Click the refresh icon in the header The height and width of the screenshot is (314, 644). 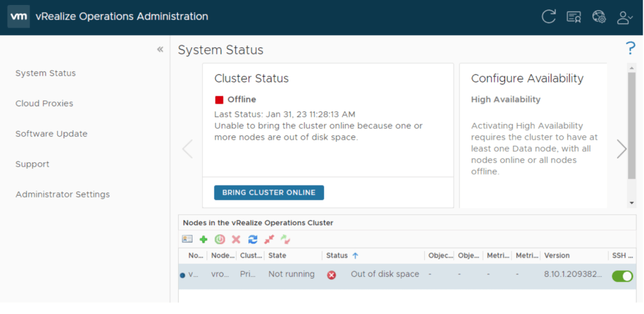click(548, 17)
